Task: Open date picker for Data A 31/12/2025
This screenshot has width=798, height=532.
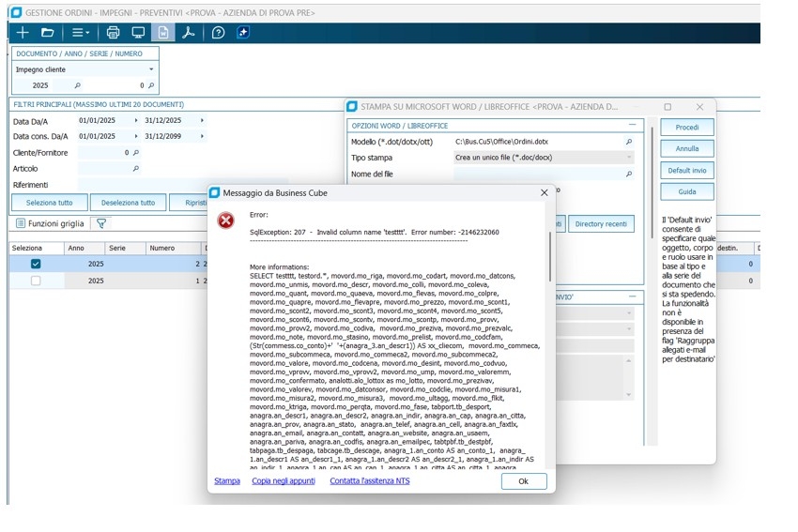Action: [202, 120]
